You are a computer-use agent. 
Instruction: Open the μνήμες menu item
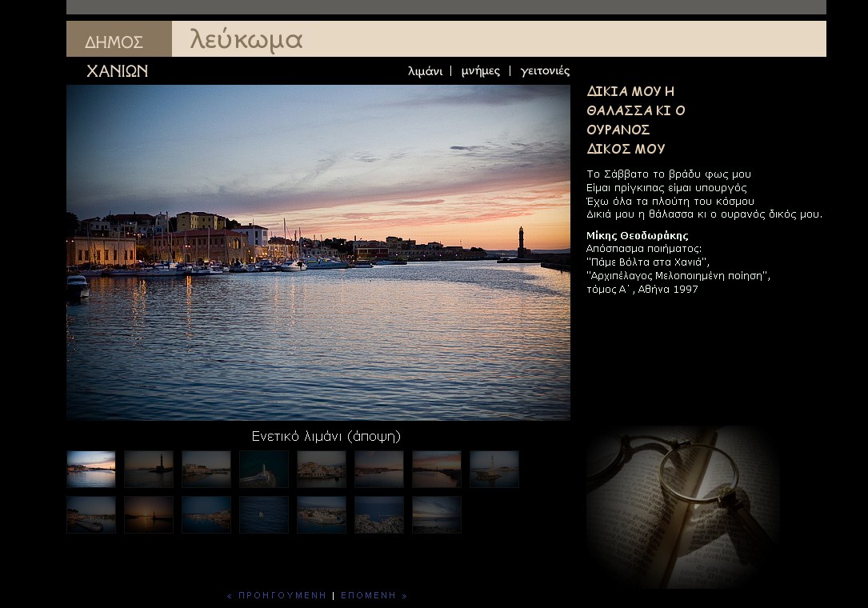pyautogui.click(x=481, y=71)
